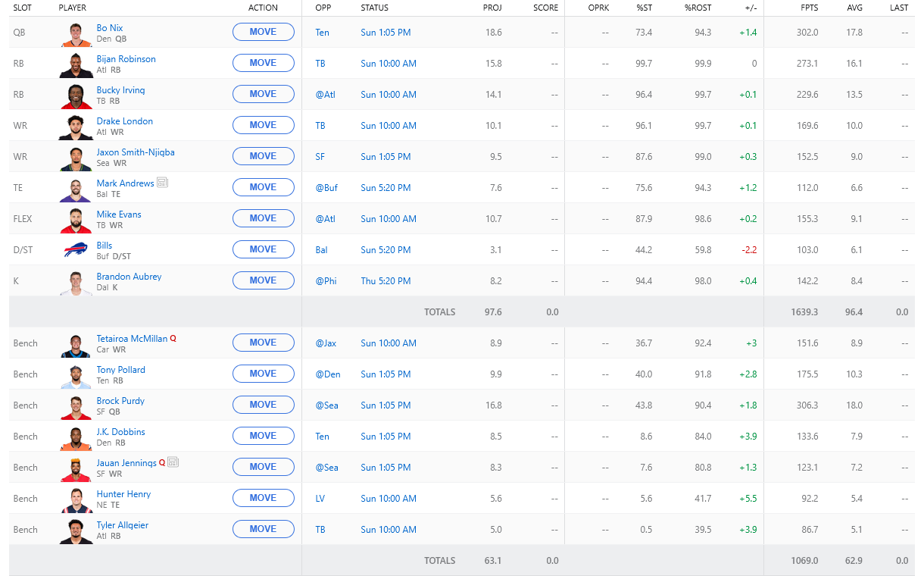Open the news note icon beside Mark Andrews

click(x=162, y=183)
